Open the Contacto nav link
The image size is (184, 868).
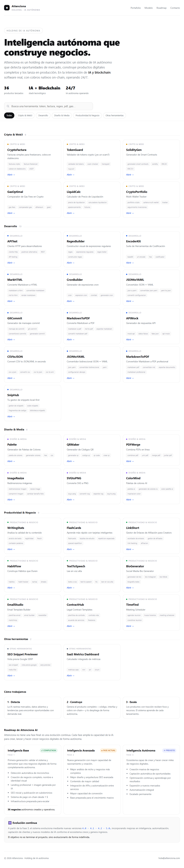point(175,8)
